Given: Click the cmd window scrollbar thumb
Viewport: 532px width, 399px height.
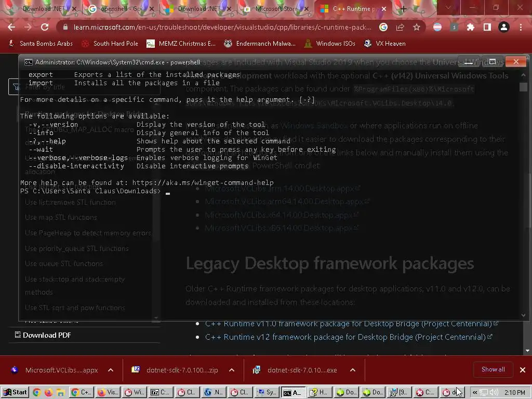Looking at the screenshot, I should coord(523,87).
